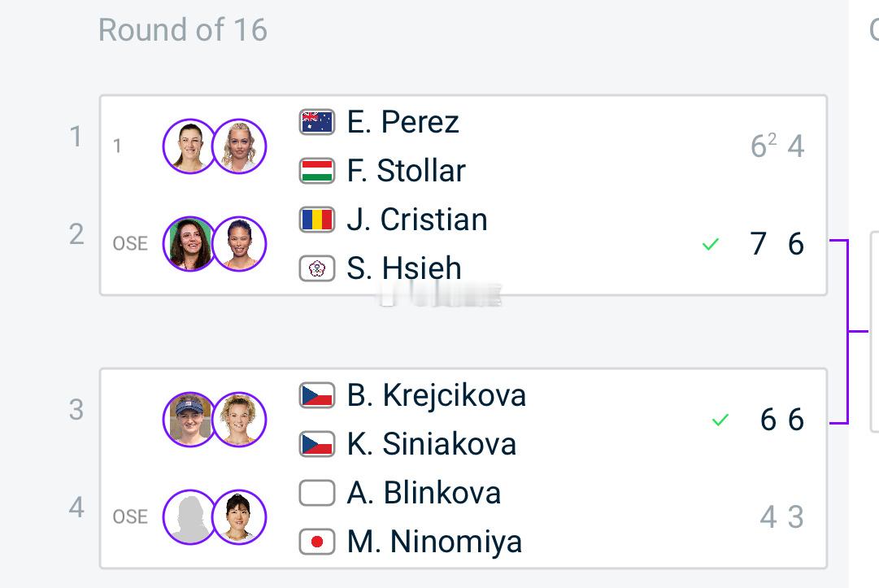
Task: Click the green winner checkmark for Cristian/Hsieh
Action: pos(710,244)
